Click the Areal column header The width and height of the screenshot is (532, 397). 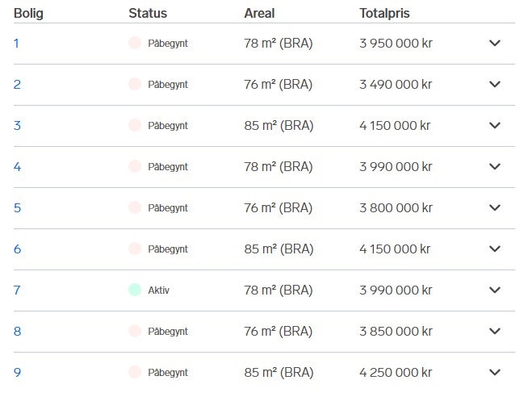coord(259,13)
